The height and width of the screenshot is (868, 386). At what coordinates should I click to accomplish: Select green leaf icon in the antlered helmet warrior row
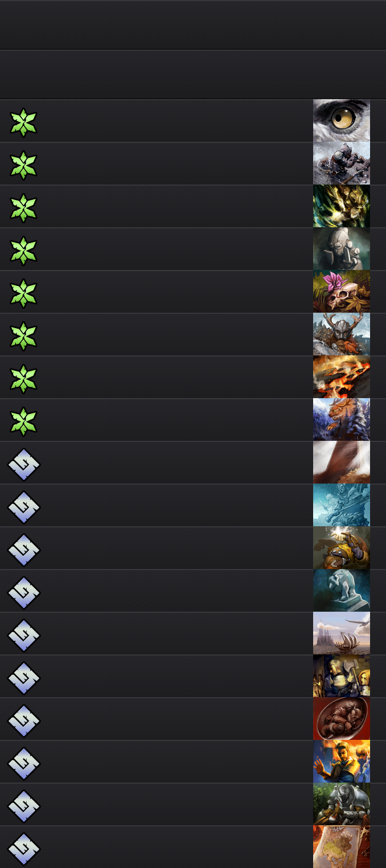(23, 336)
